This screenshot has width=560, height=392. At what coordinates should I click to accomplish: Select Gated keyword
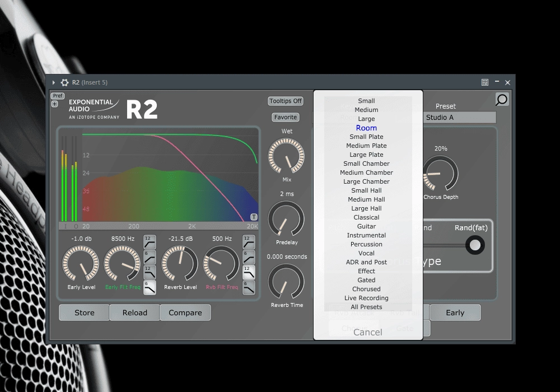tap(366, 280)
